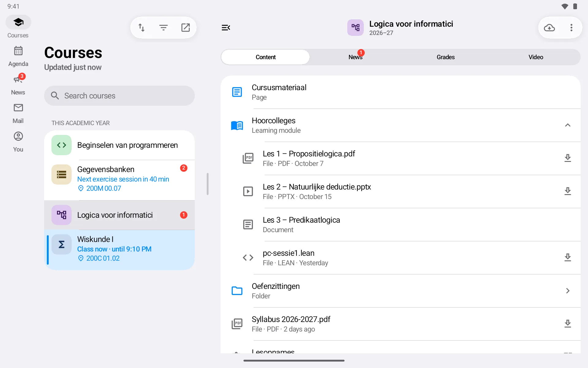588x368 pixels.
Task: Select the Gegevensbanken course
Action: tap(119, 180)
